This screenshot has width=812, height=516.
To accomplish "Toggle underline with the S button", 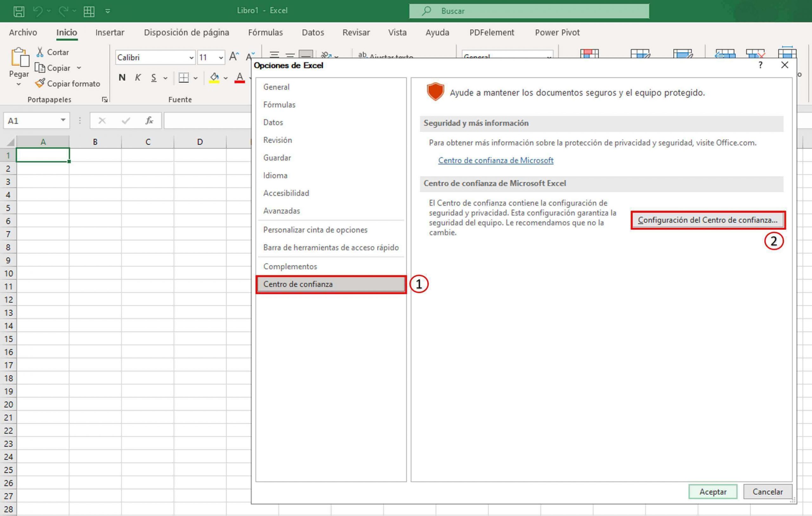I will tap(154, 78).
